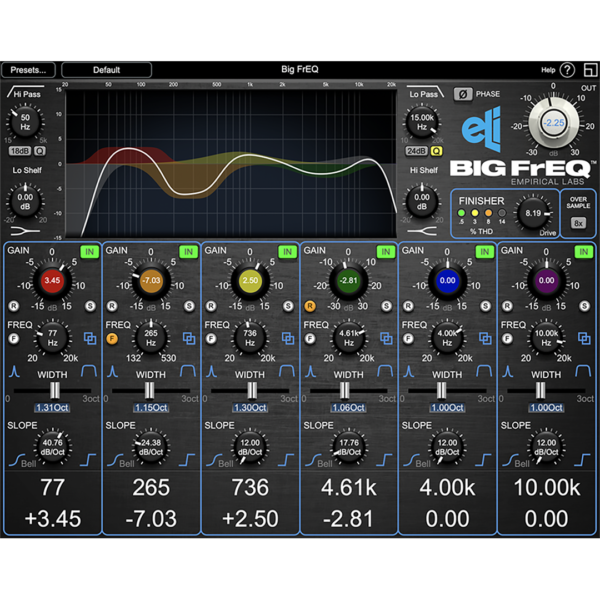Click the Finisher Drive knob at 8.19
Image resolution: width=600 pixels, height=600 pixels.
533,213
